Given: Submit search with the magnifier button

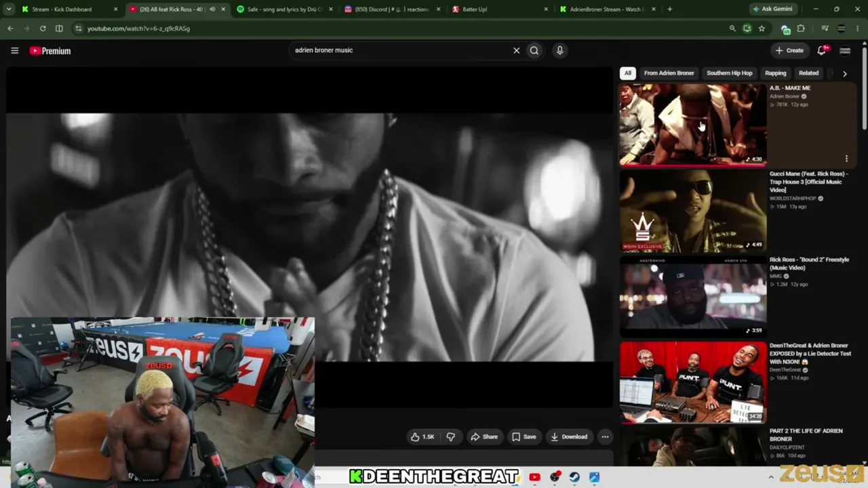Looking at the screenshot, I should [534, 50].
